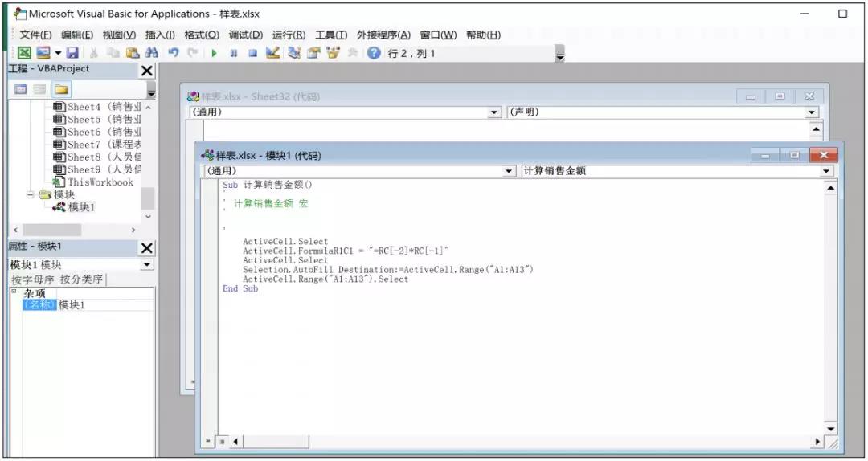Open the 编辑(E) menu

tap(77, 35)
